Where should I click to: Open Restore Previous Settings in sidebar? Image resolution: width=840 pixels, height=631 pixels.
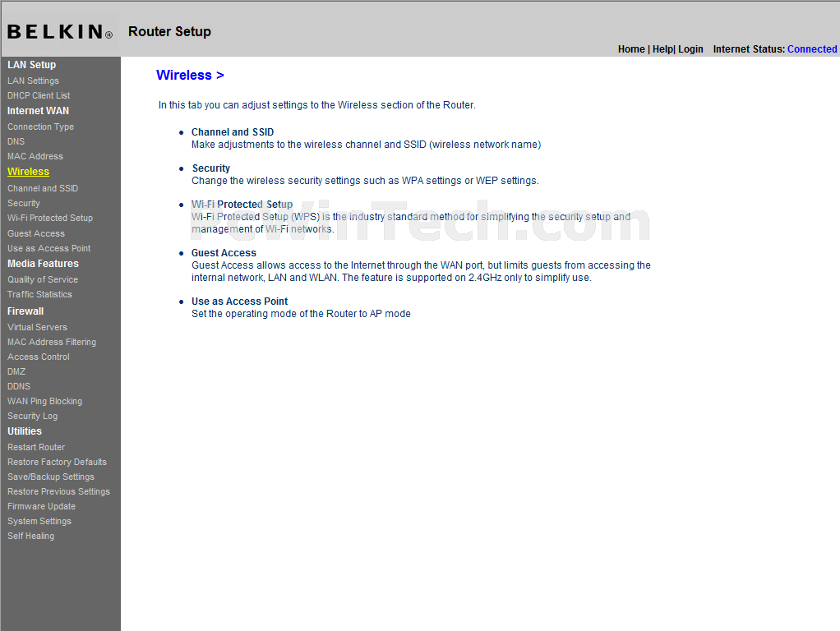58,491
